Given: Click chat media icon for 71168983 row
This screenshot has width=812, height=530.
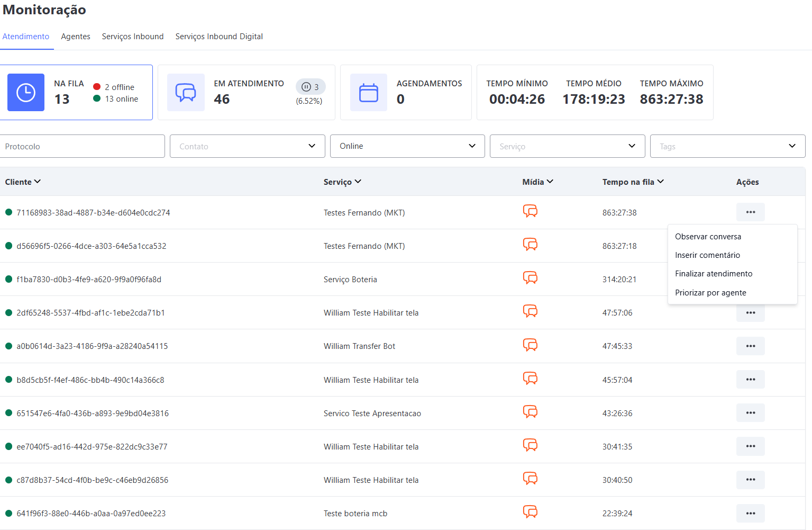Looking at the screenshot, I should point(530,211).
